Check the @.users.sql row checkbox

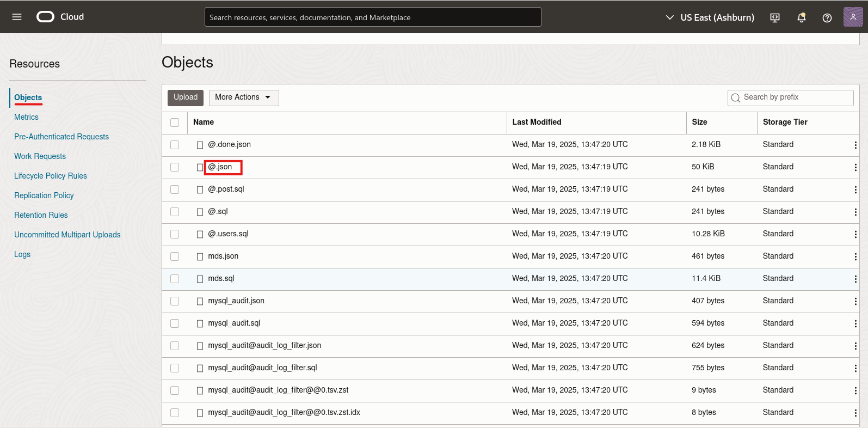coord(175,234)
